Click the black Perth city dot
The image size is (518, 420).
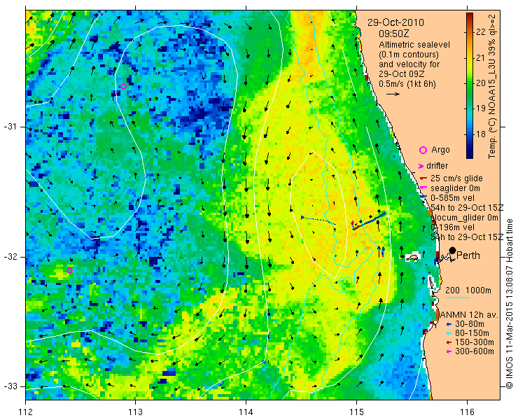pos(453,251)
